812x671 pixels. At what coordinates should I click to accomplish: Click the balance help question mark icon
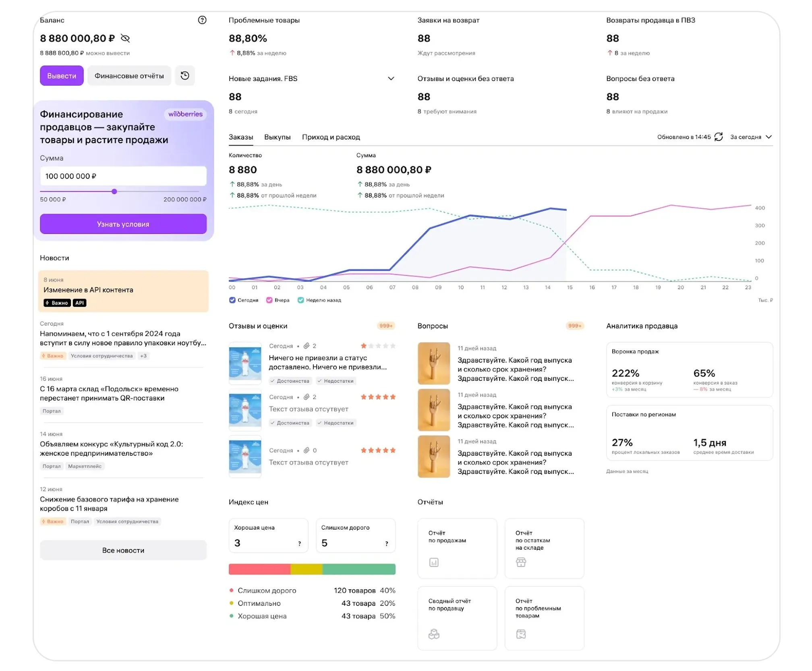202,20
